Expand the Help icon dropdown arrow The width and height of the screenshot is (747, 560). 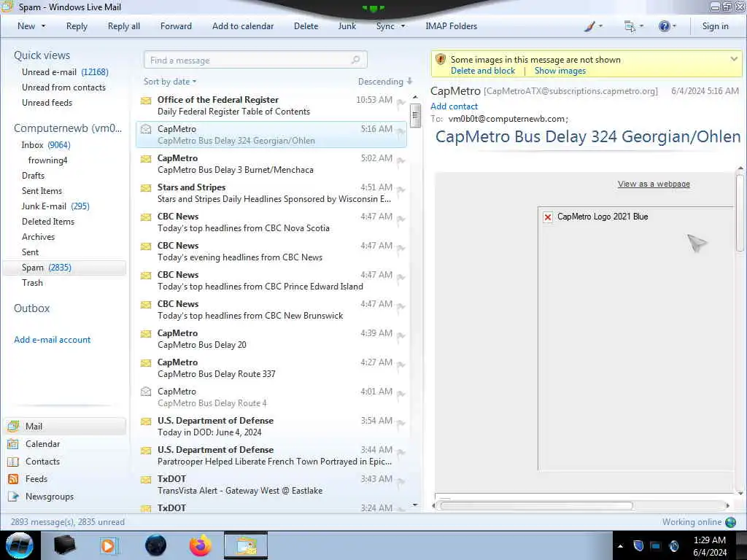674,26
